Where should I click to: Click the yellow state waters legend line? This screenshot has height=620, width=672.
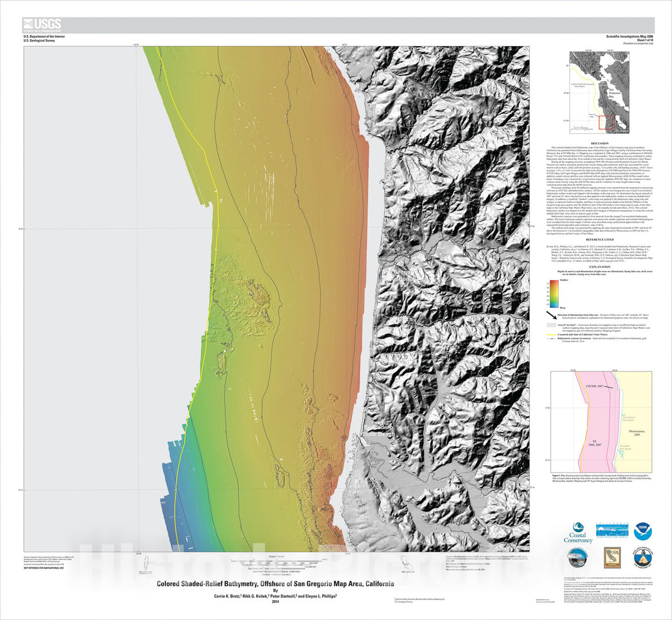tap(551, 335)
